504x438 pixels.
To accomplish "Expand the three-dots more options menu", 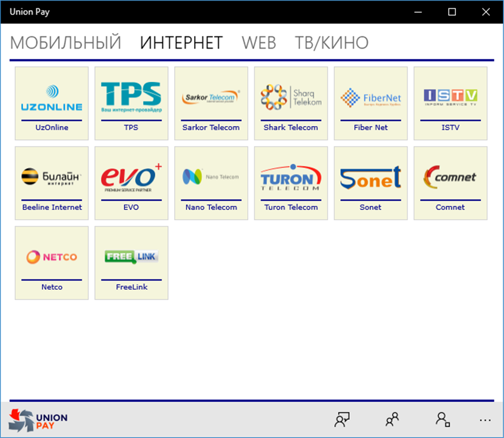I will 485,420.
